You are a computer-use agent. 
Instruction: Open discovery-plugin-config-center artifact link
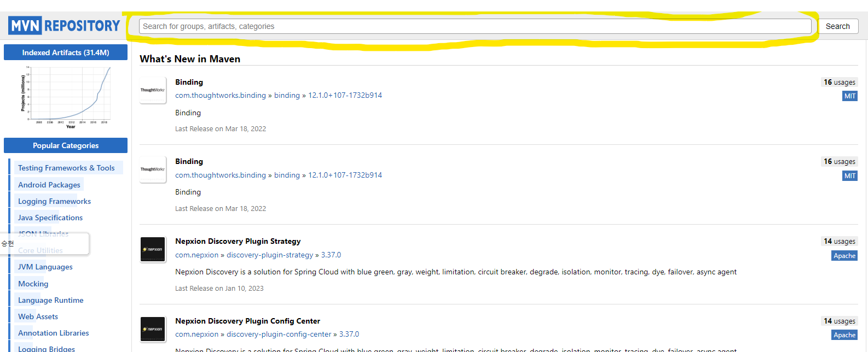coord(279,334)
